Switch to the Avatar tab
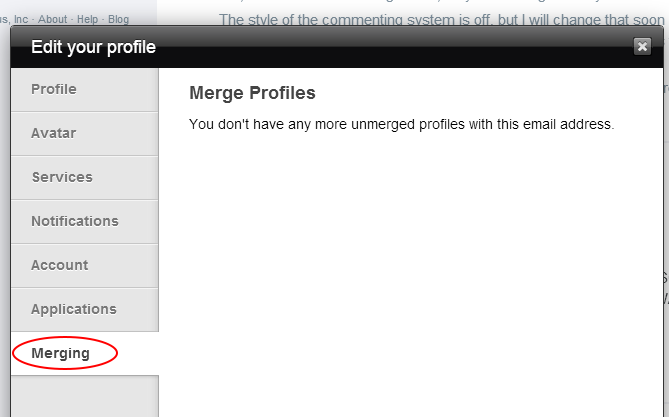The image size is (669, 417). pos(85,134)
